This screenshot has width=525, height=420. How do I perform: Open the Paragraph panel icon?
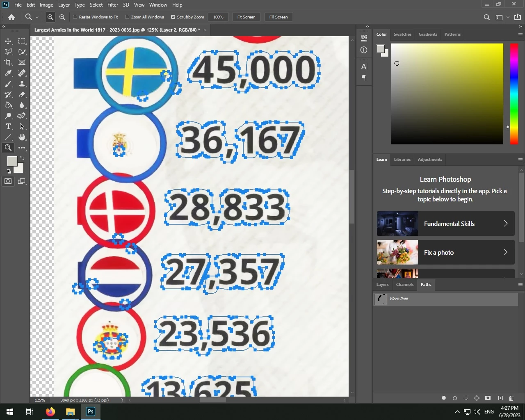(364, 78)
